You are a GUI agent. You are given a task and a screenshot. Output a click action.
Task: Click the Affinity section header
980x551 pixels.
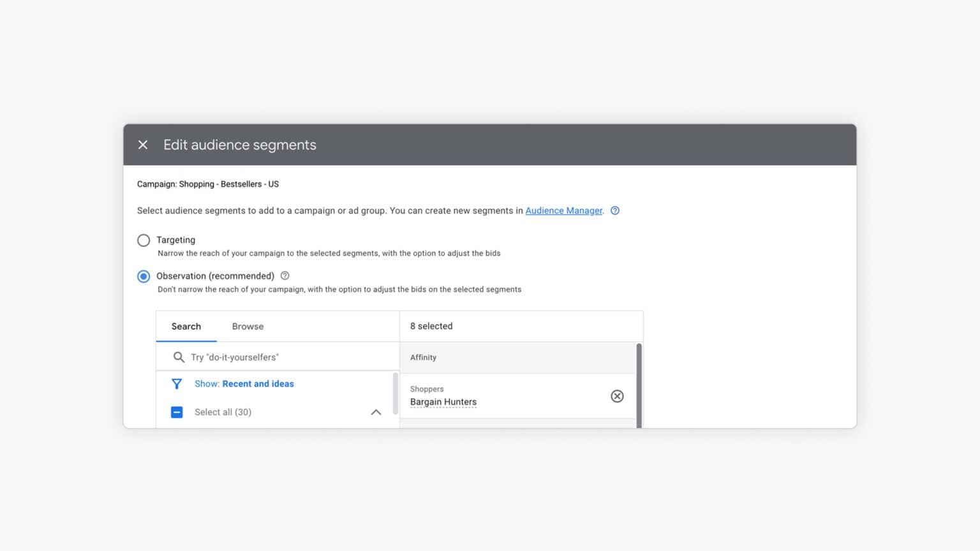tap(423, 357)
